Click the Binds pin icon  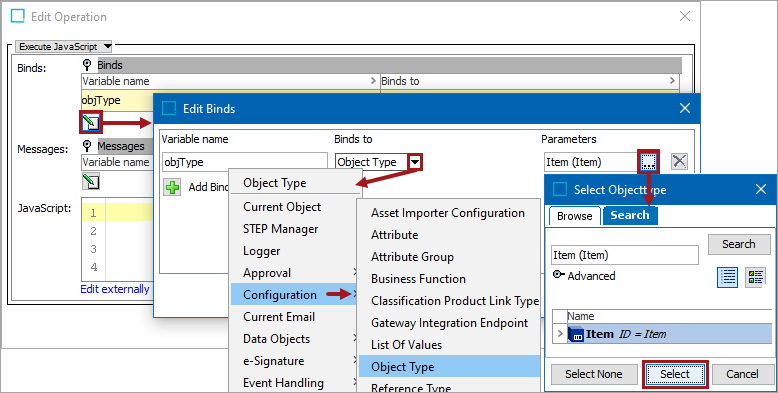87,65
